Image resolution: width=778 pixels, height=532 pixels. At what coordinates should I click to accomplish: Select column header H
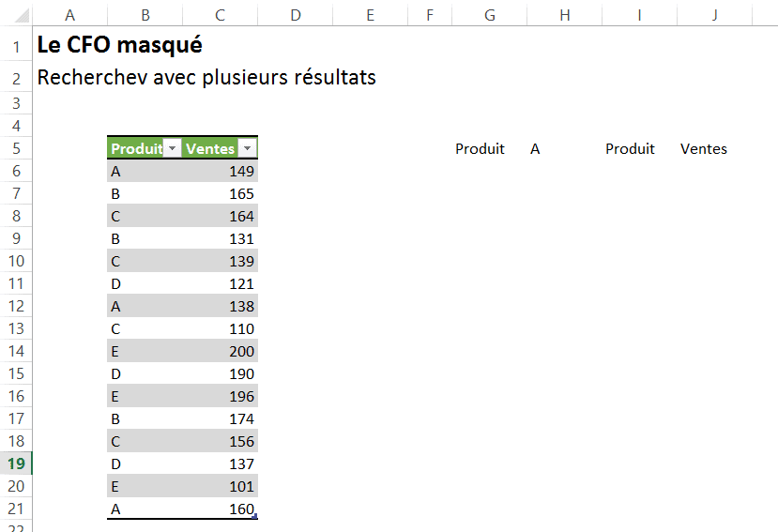[564, 13]
